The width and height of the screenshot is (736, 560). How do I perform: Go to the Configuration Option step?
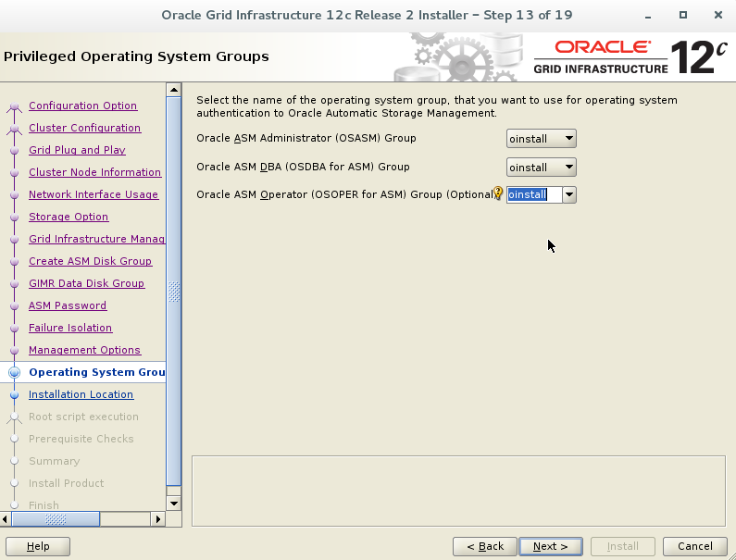point(82,106)
